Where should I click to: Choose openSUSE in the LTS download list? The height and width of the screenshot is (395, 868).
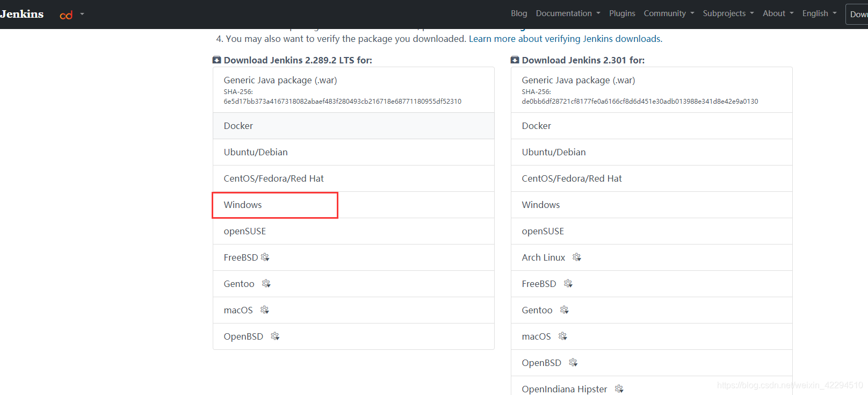click(353, 231)
